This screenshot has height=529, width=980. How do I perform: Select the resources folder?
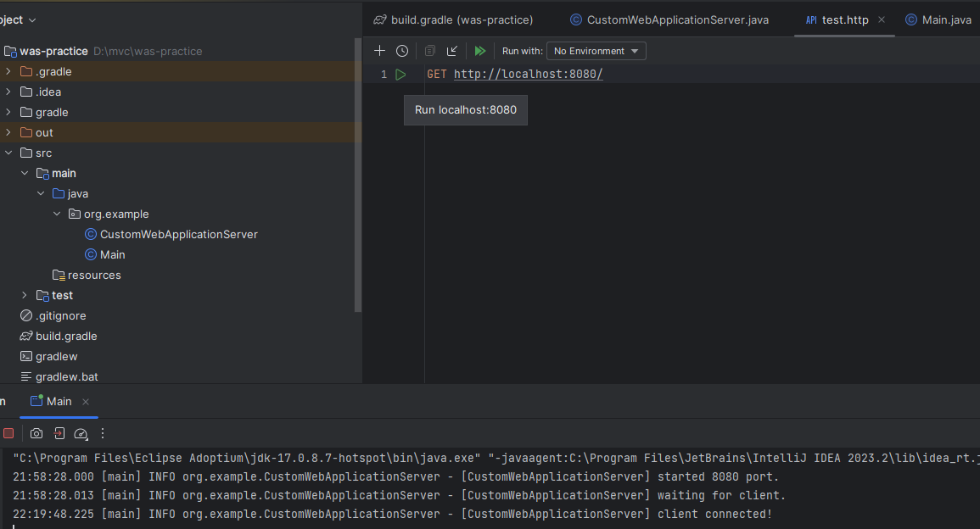pos(94,275)
